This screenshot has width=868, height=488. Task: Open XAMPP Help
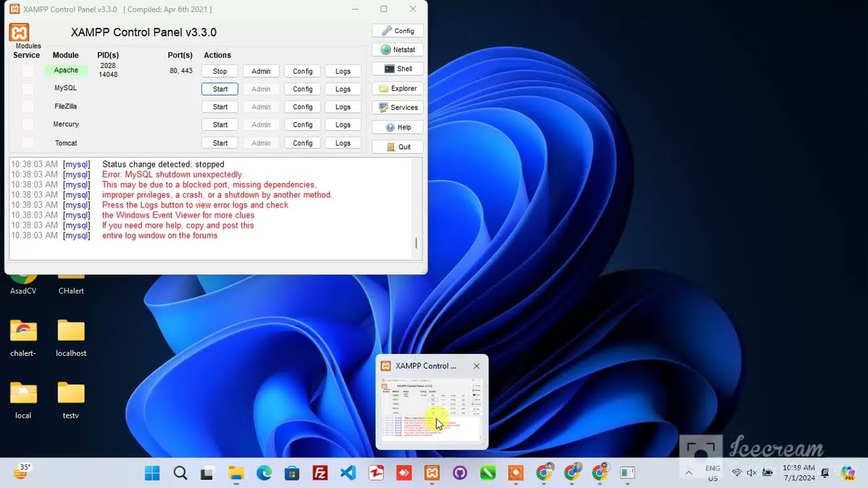pyautogui.click(x=397, y=127)
